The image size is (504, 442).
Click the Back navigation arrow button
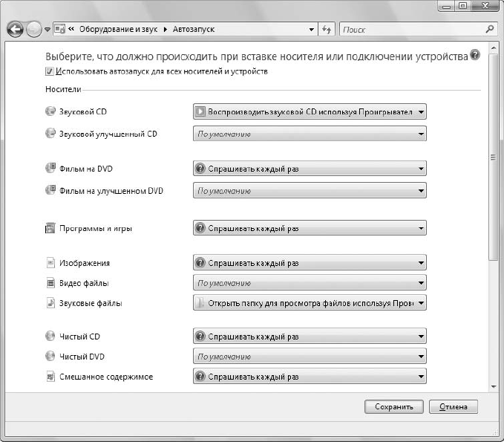pos(15,29)
